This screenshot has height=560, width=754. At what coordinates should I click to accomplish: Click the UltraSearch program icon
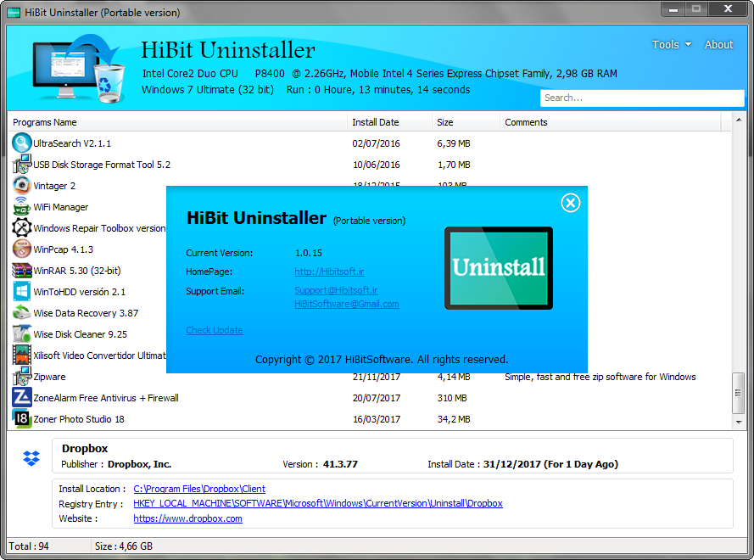pos(22,143)
